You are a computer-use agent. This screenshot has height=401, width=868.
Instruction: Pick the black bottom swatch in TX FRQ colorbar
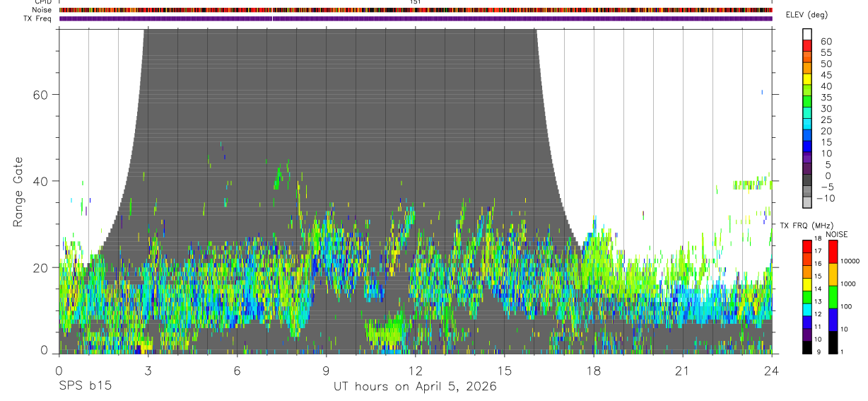(x=807, y=347)
